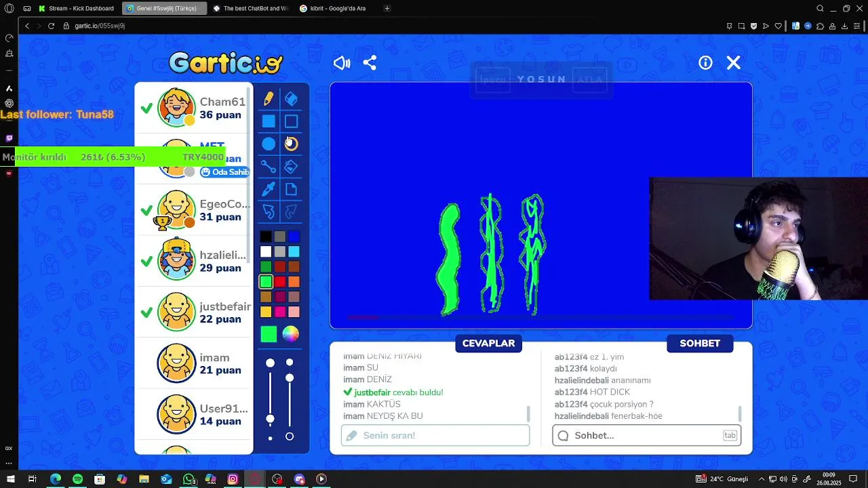Screen dimensions: 868x488
Task: Open the custom color wheel picker
Action: point(290,333)
